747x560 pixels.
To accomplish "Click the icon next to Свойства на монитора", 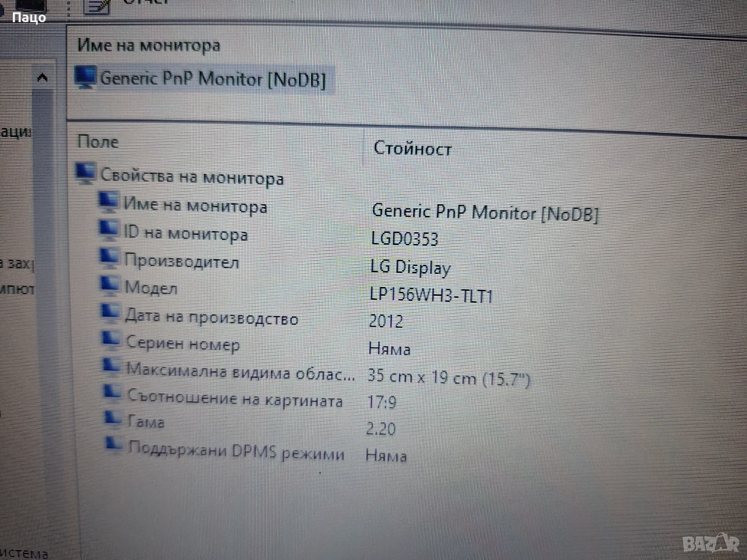I will tap(86, 173).
